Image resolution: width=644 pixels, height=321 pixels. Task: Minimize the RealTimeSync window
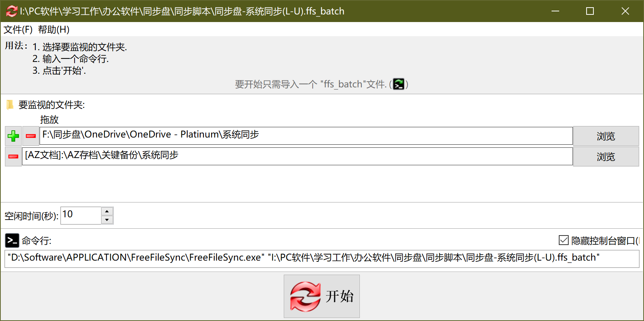(555, 11)
